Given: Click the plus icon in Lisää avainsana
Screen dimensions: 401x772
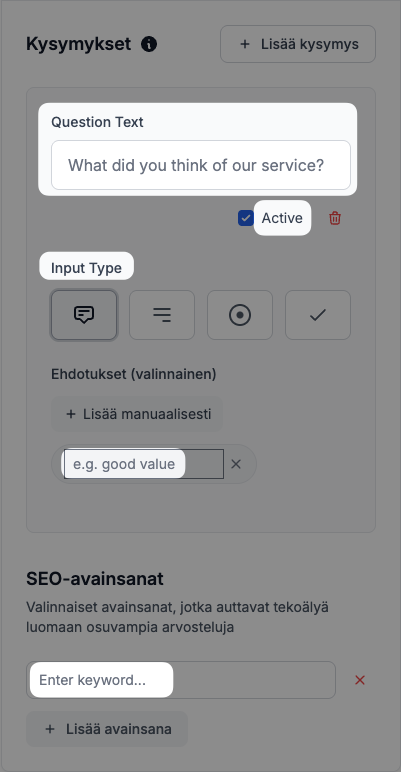Looking at the screenshot, I should tap(50, 729).
